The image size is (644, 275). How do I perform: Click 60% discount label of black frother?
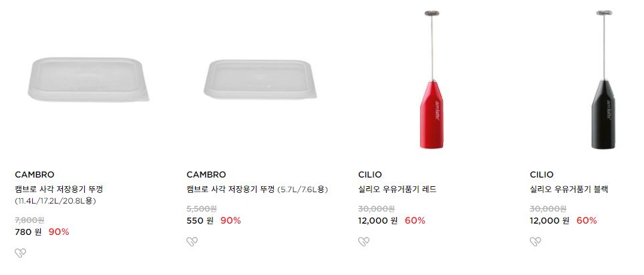click(x=587, y=221)
